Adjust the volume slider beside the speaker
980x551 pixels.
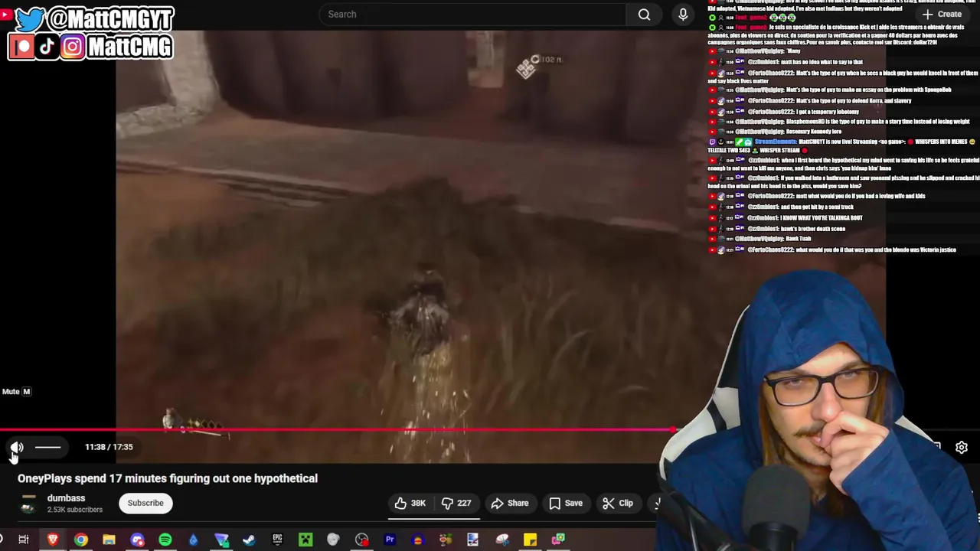pyautogui.click(x=47, y=447)
